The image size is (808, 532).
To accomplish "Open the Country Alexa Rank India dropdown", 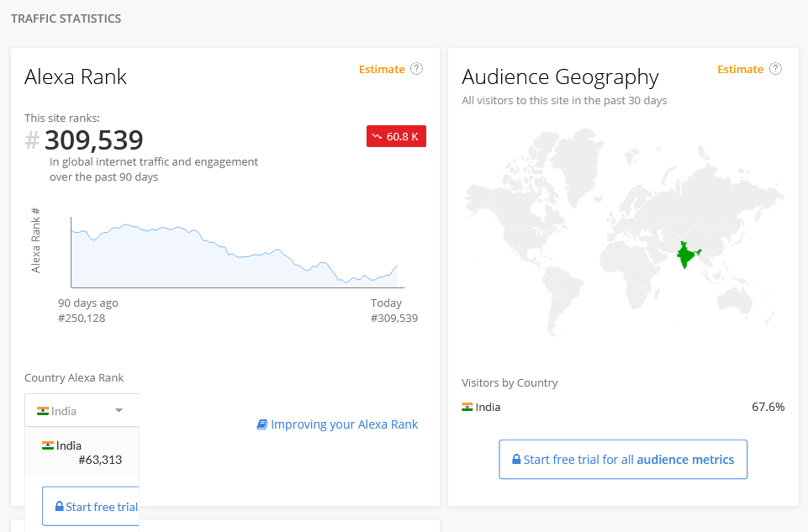I will click(82, 410).
